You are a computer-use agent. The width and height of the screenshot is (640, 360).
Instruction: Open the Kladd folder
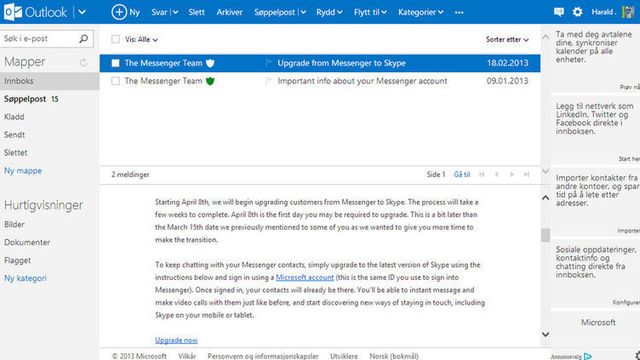click(14, 117)
